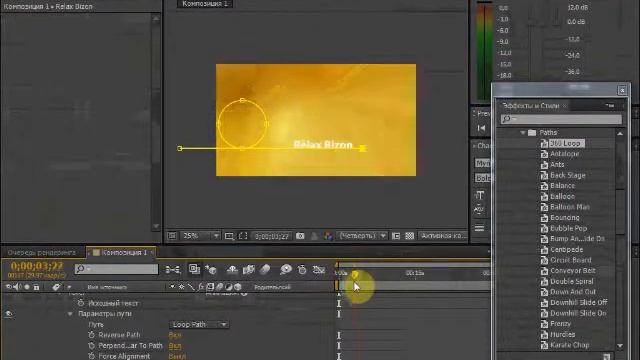The height and width of the screenshot is (360, 640).
Task: Toggle the stopwatch for Исходный текст
Action: [x=81, y=303]
